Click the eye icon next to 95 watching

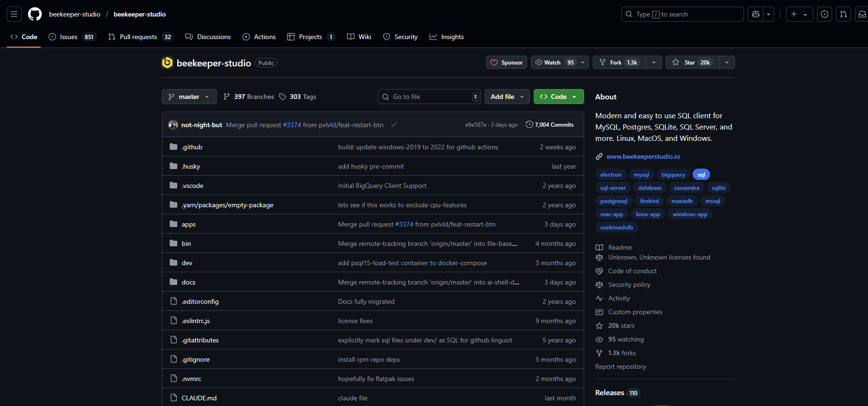599,340
